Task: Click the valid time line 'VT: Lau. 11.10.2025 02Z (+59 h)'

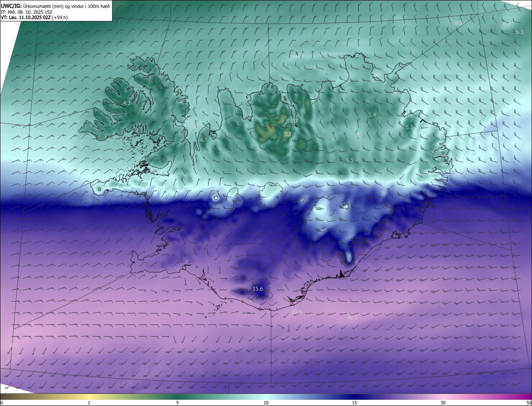Action: tap(34, 17)
